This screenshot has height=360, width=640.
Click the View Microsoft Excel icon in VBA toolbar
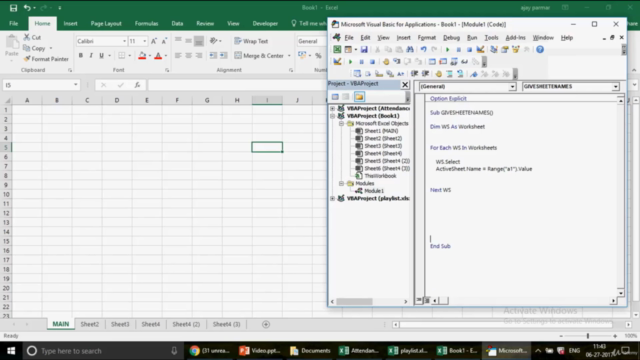pos(337,49)
